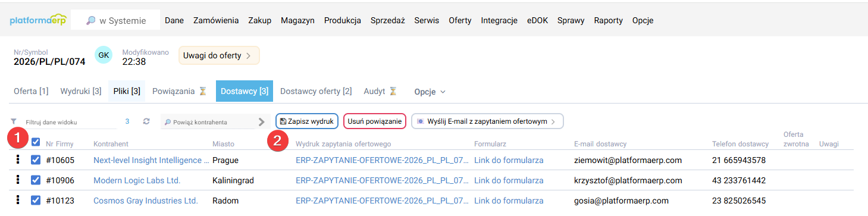
Task: Open Link do formularza for #10605
Action: 509,160
